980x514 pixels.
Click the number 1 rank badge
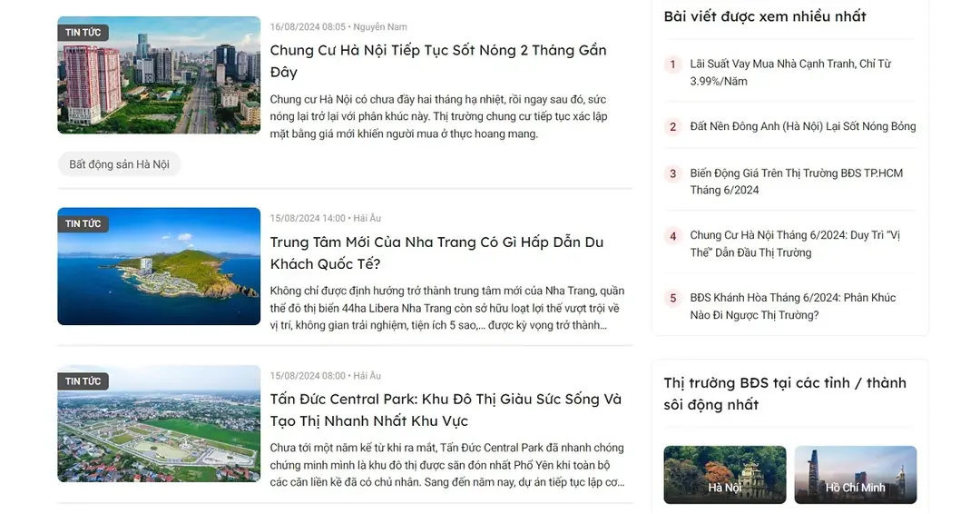pyautogui.click(x=672, y=64)
